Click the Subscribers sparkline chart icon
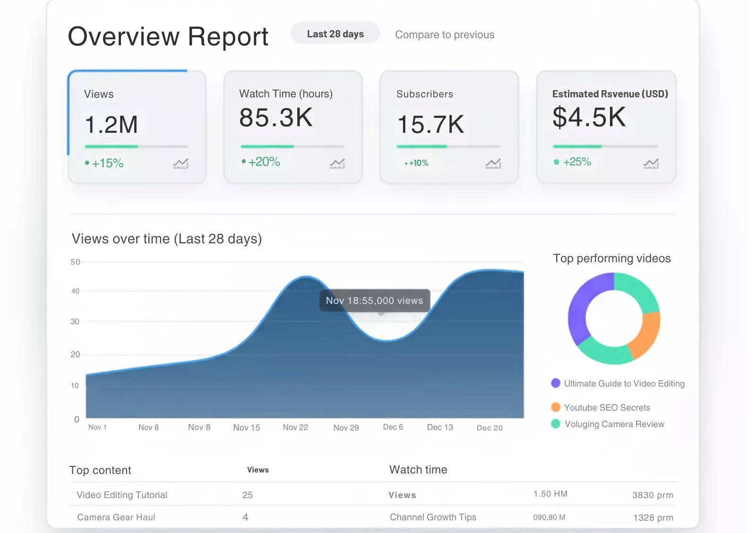The width and height of the screenshot is (756, 533). click(493, 164)
